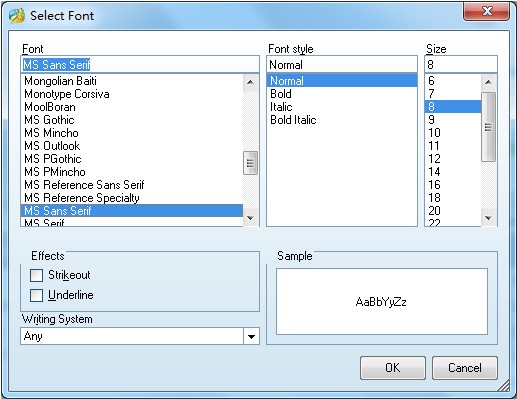The image size is (517, 399).
Task: Click the Font name input field
Action: tap(140, 64)
